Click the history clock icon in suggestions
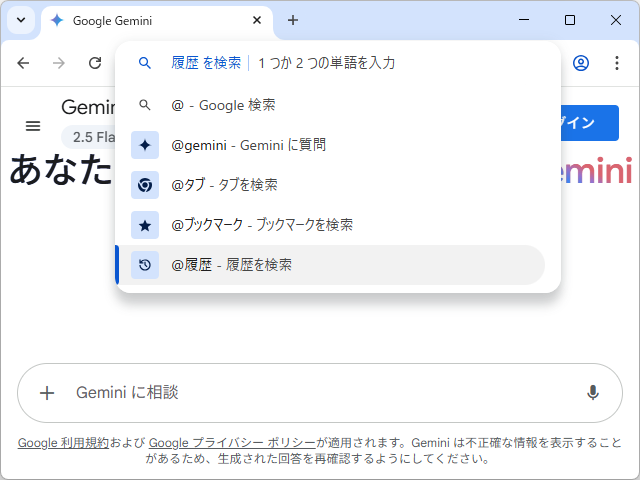This screenshot has height=480, width=640. coord(145,265)
